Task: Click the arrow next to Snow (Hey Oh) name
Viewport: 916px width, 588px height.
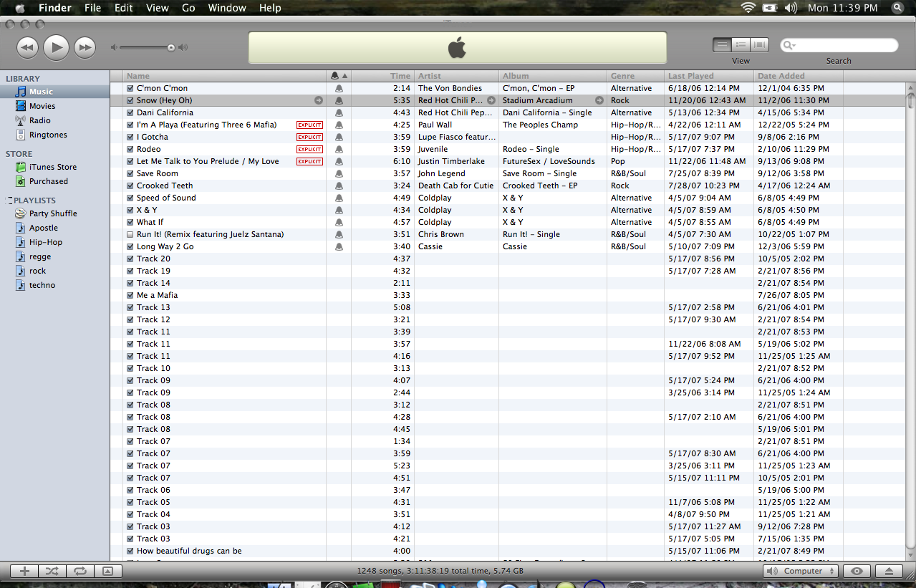Action: (319, 100)
